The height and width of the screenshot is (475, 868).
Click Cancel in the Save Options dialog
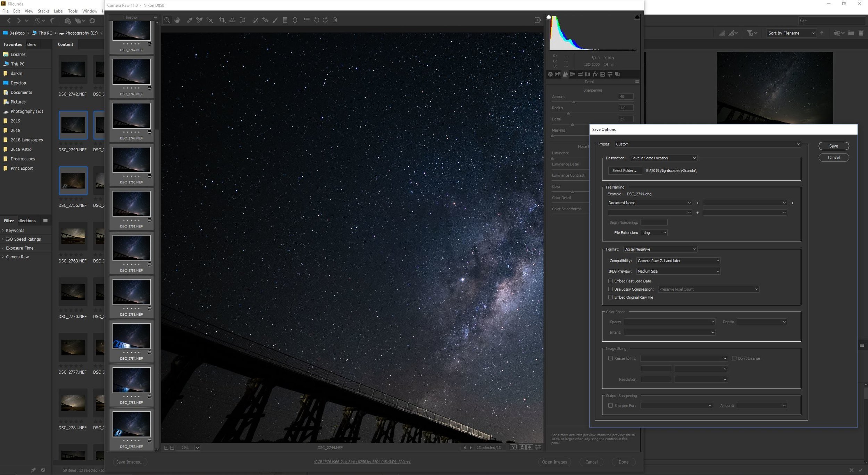coord(834,158)
